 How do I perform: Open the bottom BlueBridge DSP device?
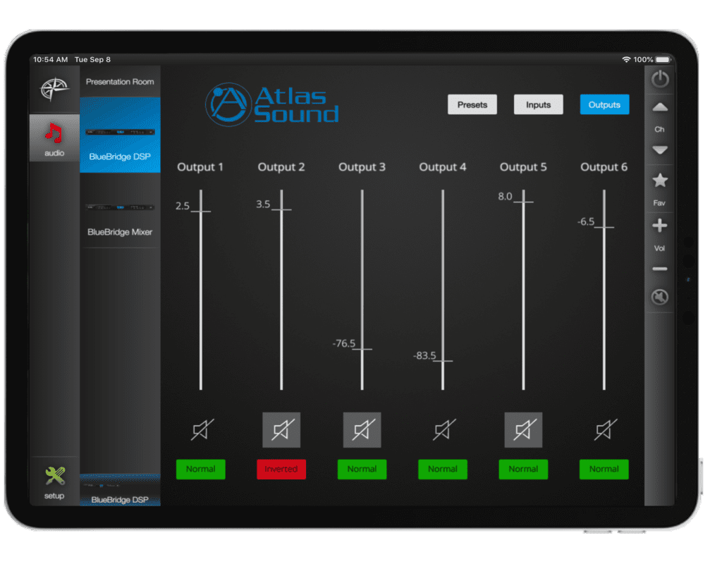click(120, 491)
